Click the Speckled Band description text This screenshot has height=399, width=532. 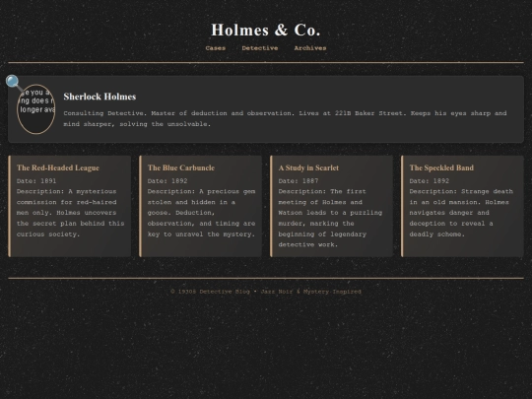click(461, 213)
